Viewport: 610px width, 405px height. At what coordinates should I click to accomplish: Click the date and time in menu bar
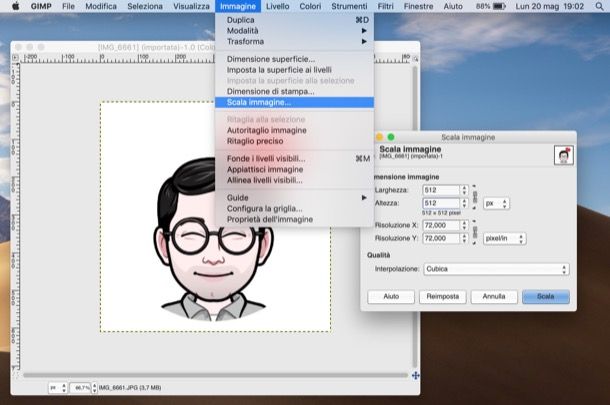[550, 6]
